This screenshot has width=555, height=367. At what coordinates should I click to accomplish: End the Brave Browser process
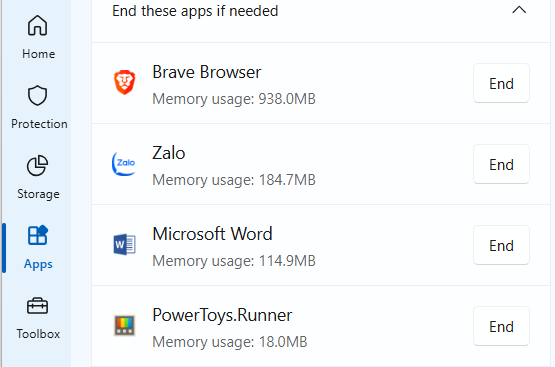[x=501, y=84]
